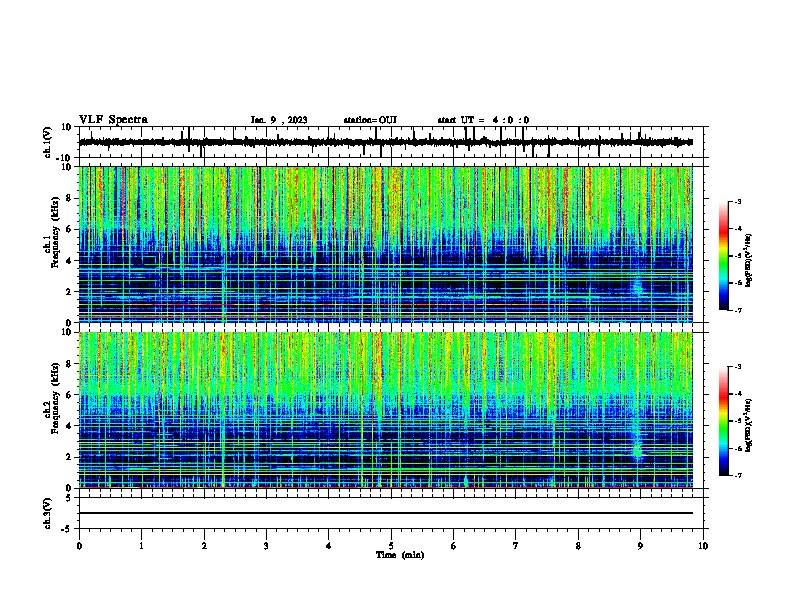Viewport: 792px width, 612px height.
Task: Click the "-7" label on the ch.2 color bar
Action: pyautogui.click(x=737, y=475)
